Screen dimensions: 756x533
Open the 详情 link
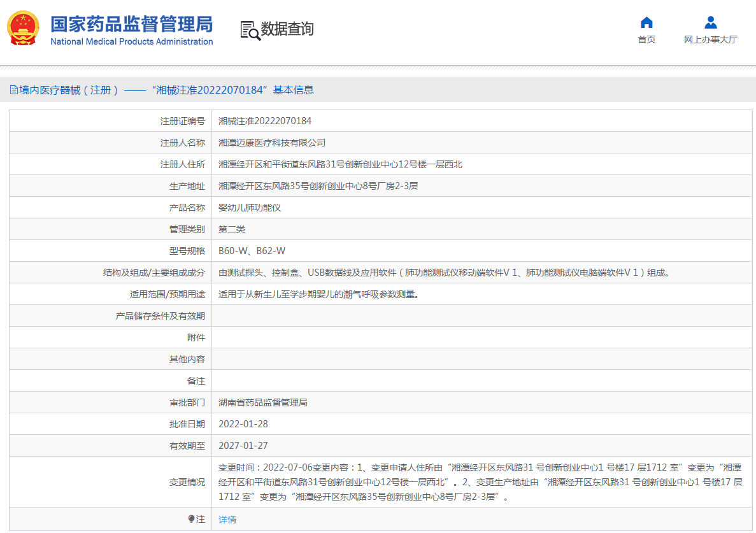pyautogui.click(x=227, y=520)
